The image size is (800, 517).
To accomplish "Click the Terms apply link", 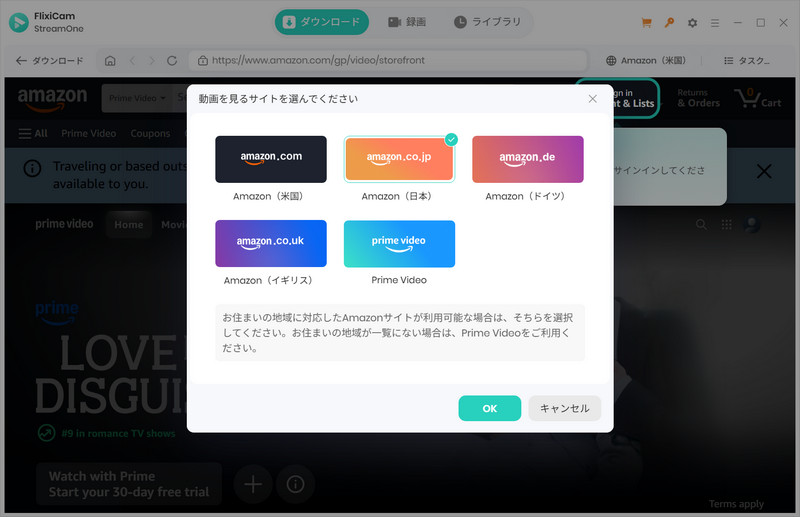I will pyautogui.click(x=736, y=504).
